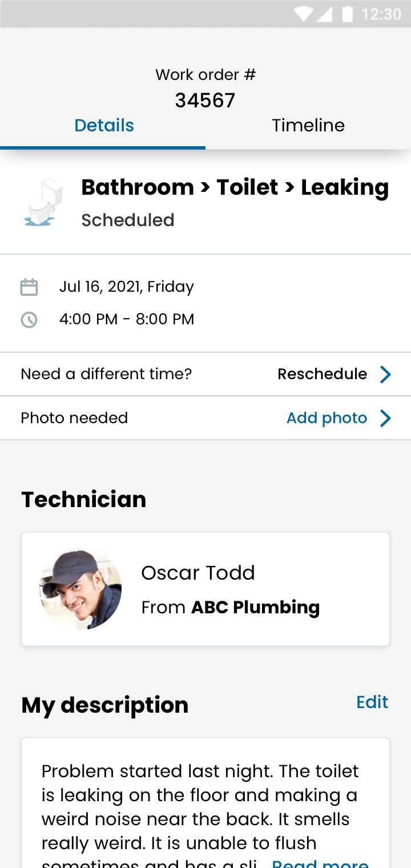The height and width of the screenshot is (868, 411).
Task: Select the Oscar Todd technician name
Action: point(198,573)
